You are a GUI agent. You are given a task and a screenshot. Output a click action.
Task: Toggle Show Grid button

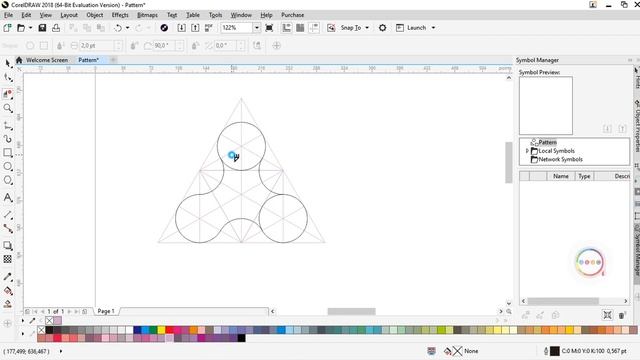[x=300, y=28]
